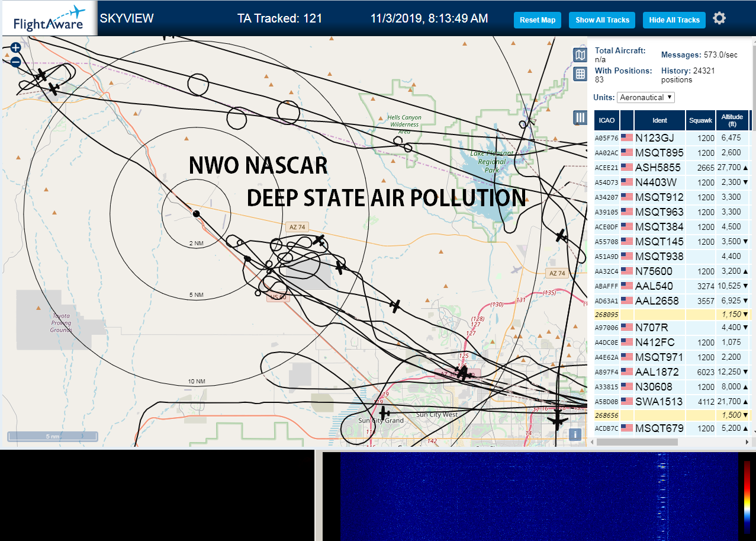Select aircraft row MSQT938
756x541 pixels.
tap(673, 256)
